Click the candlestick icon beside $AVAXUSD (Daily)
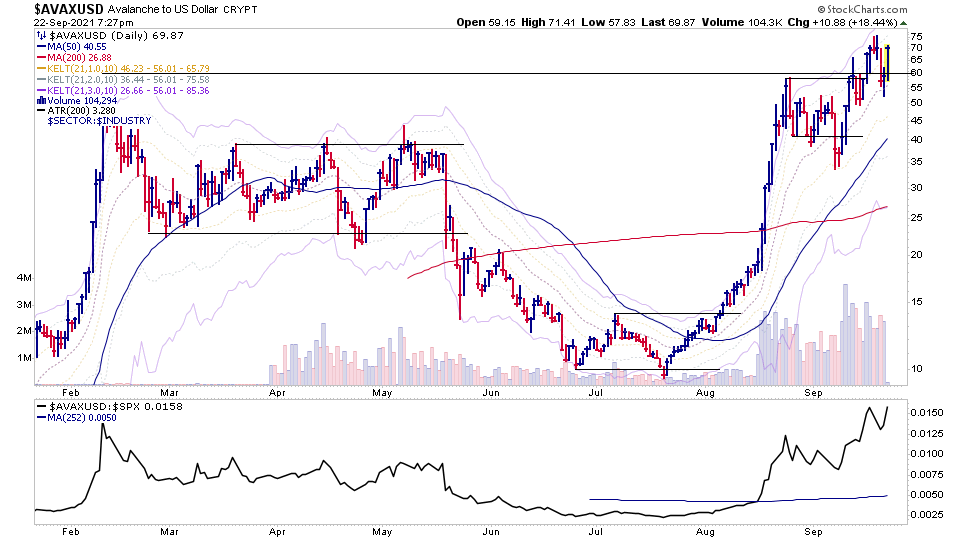 [x=42, y=36]
